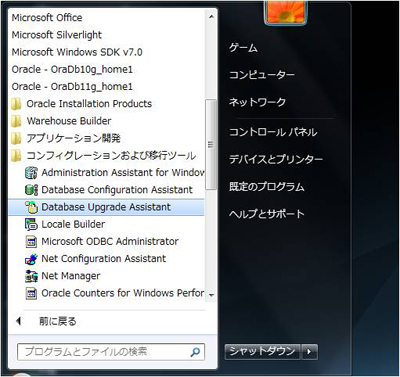Select Database Configuration Assistant text entry
Screen dimensions: 400x377
pyautogui.click(x=117, y=190)
